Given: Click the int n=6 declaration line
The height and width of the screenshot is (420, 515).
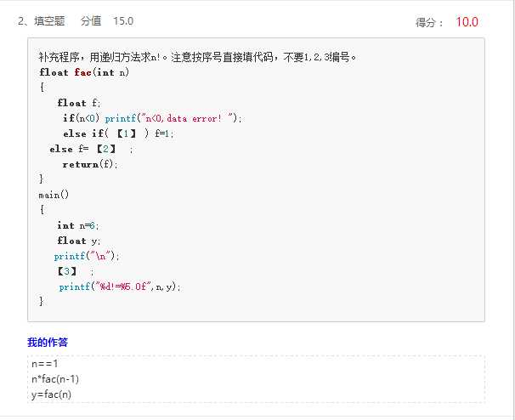Looking at the screenshot, I should click(x=78, y=225).
